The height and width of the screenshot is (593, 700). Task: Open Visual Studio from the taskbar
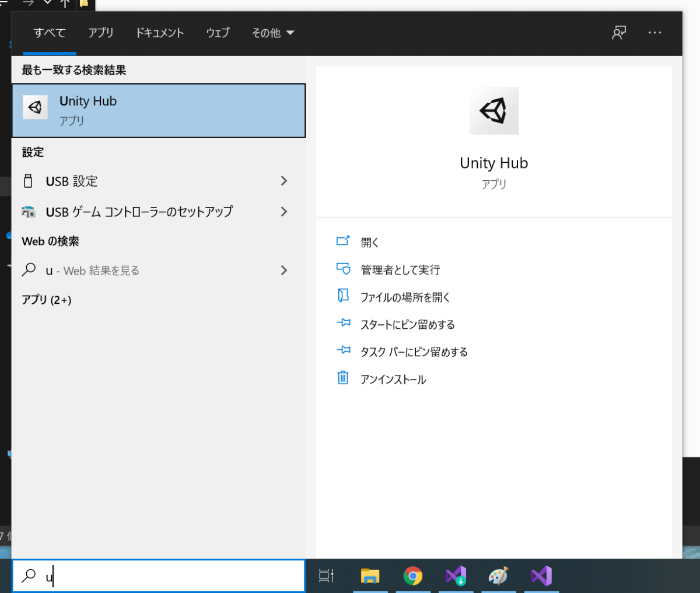pyautogui.click(x=541, y=576)
